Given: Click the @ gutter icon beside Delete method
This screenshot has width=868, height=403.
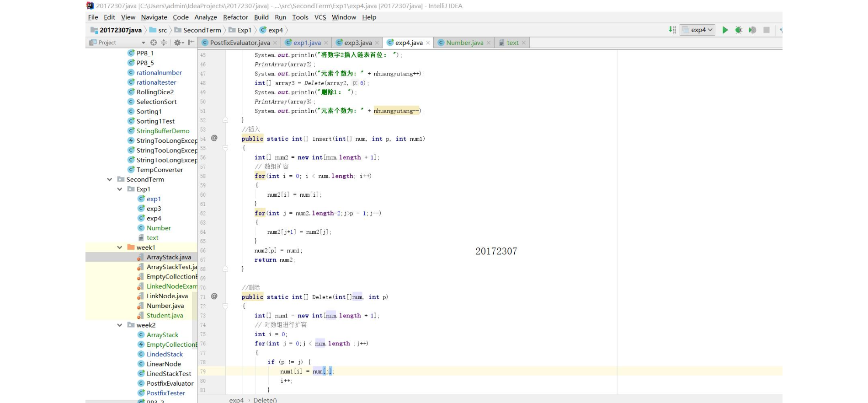Looking at the screenshot, I should click(214, 296).
